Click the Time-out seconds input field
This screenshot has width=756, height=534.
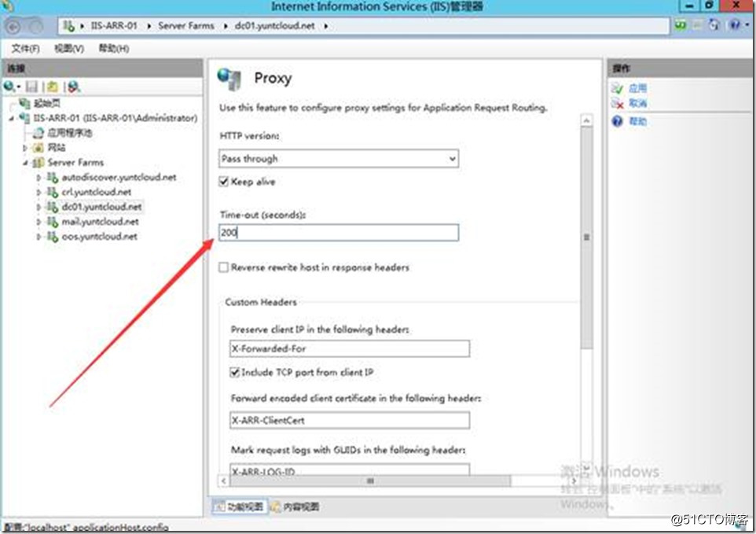click(x=339, y=233)
